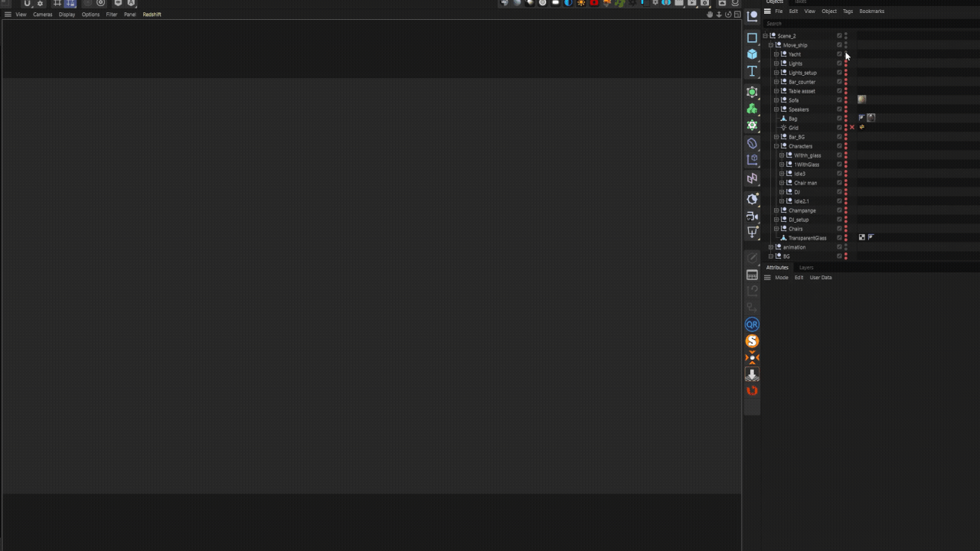980x551 pixels.
Task: Expand the Yacht object hierarchy
Action: point(776,54)
